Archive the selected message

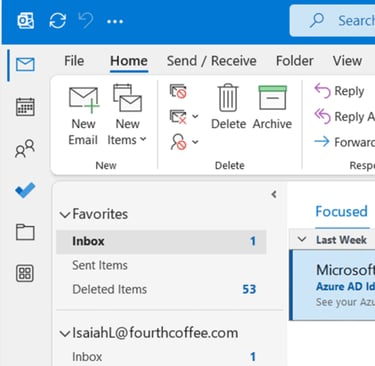(x=272, y=107)
